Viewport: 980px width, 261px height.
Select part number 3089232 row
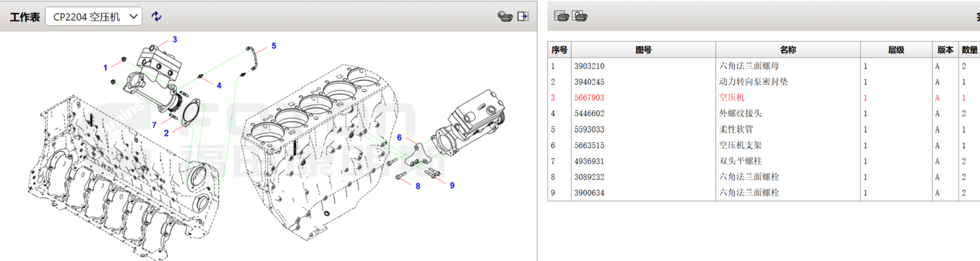[589, 177]
